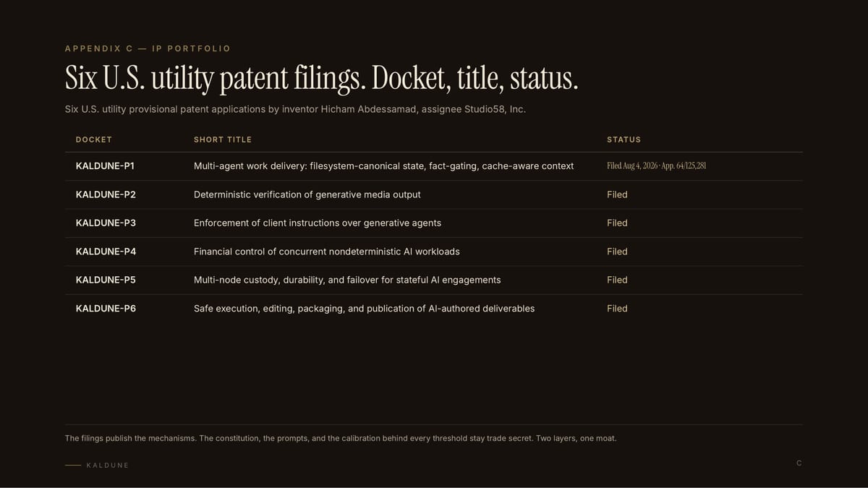Click the KALDUNE footer brand mark

(x=107, y=466)
